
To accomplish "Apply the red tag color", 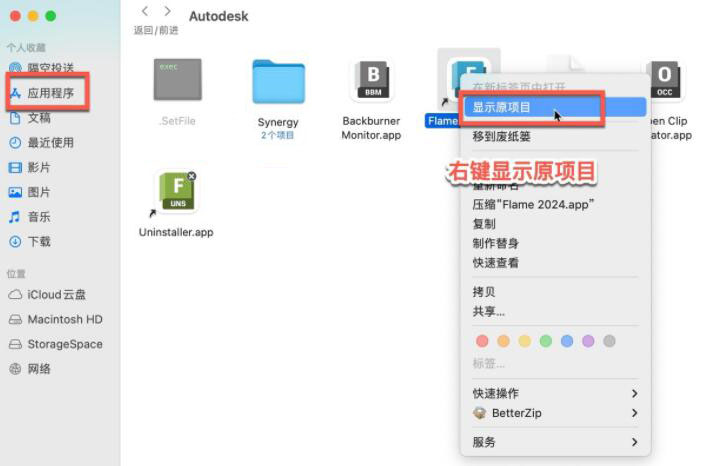I will 482,341.
